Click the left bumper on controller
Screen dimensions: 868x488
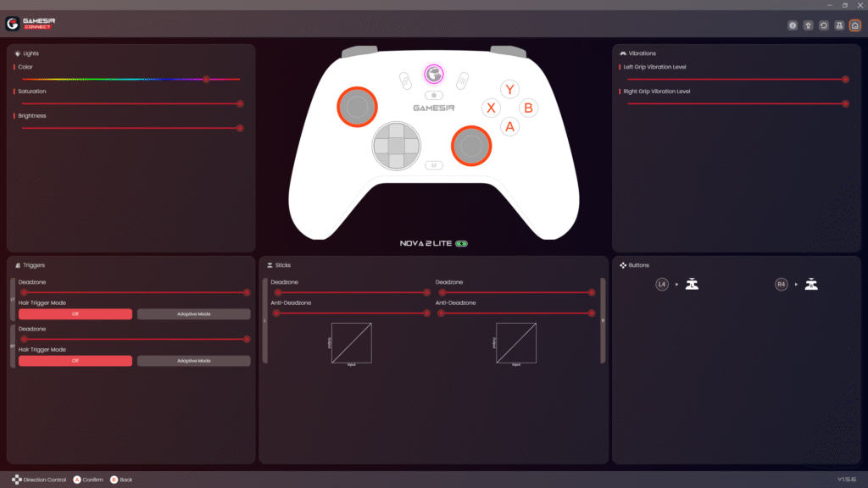coord(359,52)
